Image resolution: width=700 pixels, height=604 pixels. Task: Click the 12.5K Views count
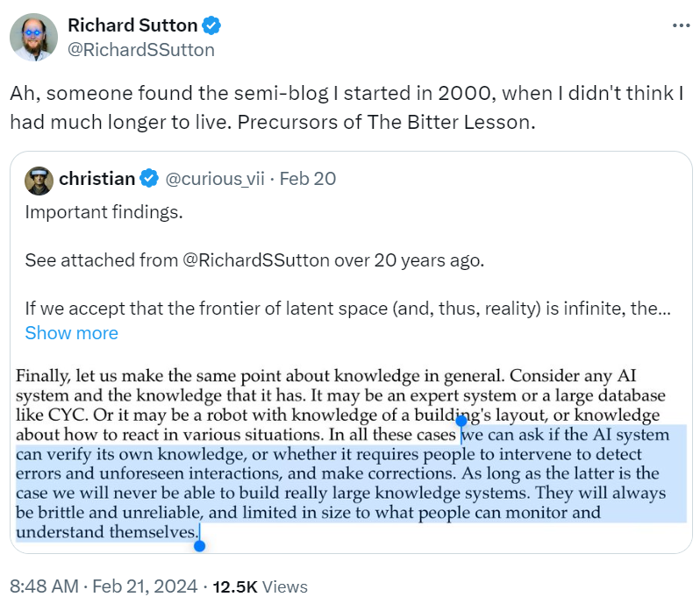tap(260, 586)
